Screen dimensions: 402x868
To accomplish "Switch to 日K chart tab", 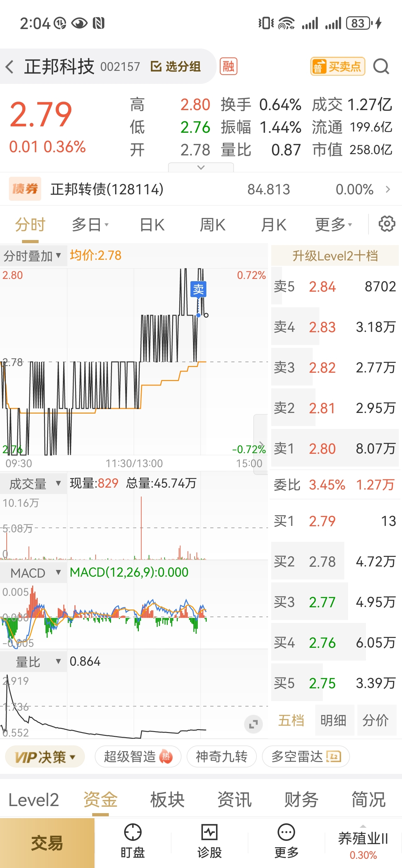I will coord(152,224).
